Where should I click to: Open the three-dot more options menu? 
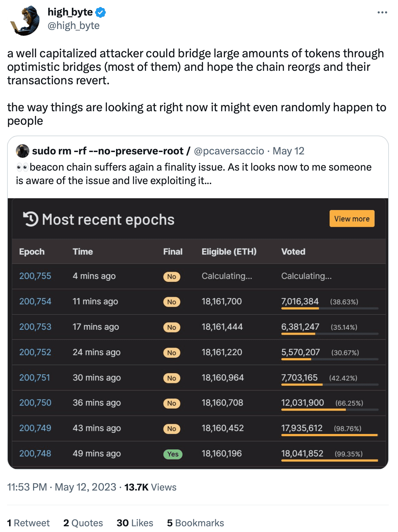pyautogui.click(x=382, y=12)
